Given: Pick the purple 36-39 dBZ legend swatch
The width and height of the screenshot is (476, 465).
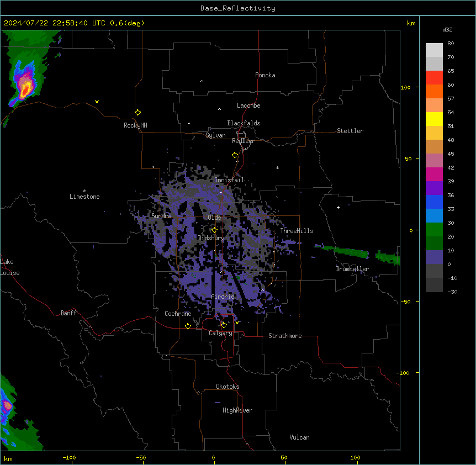Looking at the screenshot, I should click(434, 188).
